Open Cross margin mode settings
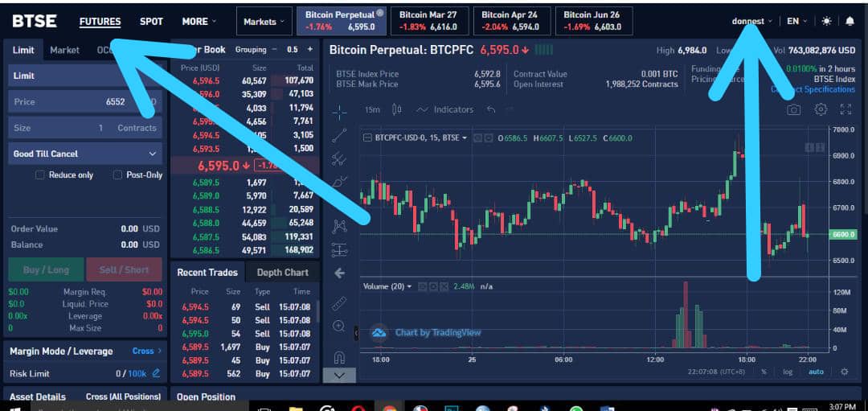The height and width of the screenshot is (411, 868). (147, 351)
